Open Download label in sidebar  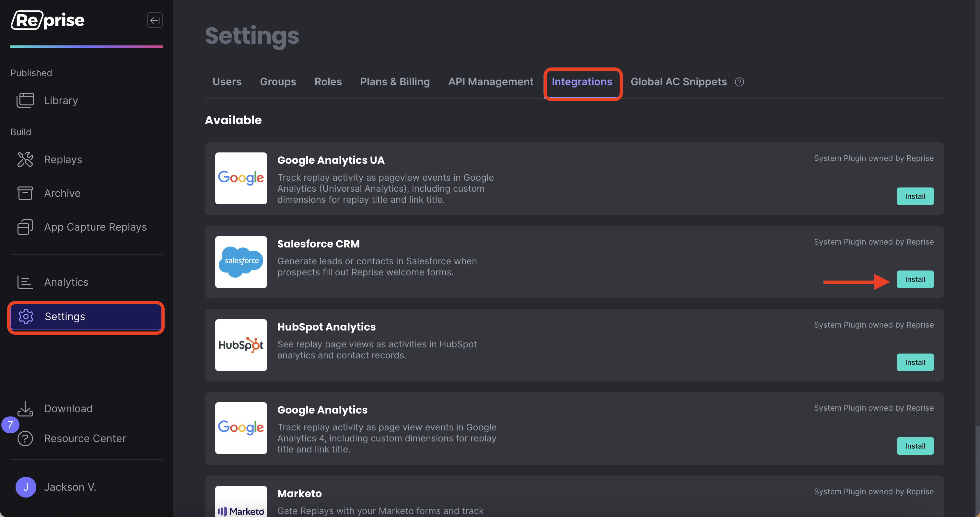[x=68, y=408]
